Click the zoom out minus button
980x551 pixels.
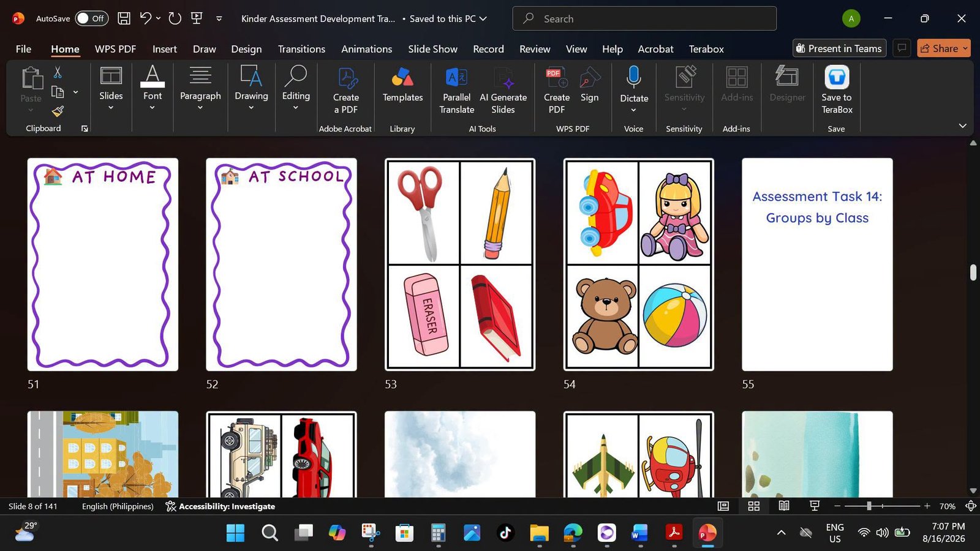(x=837, y=506)
